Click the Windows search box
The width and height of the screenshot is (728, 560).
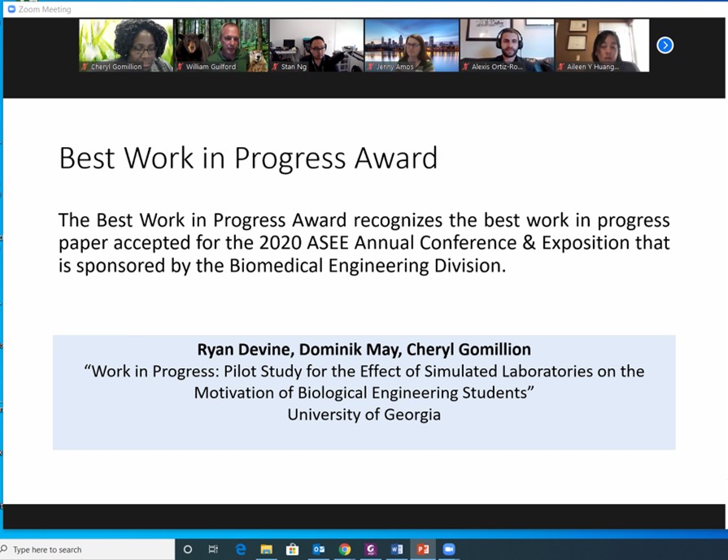[x=89, y=549]
